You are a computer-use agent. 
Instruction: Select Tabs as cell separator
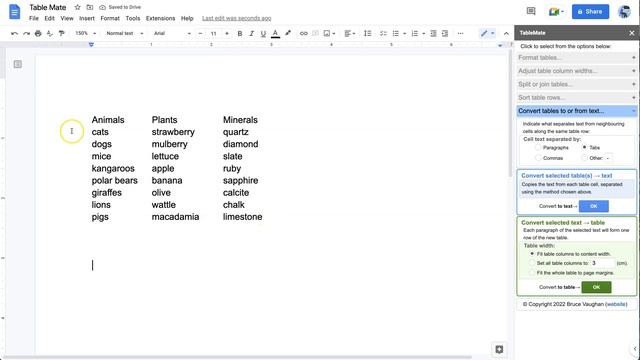(584, 147)
